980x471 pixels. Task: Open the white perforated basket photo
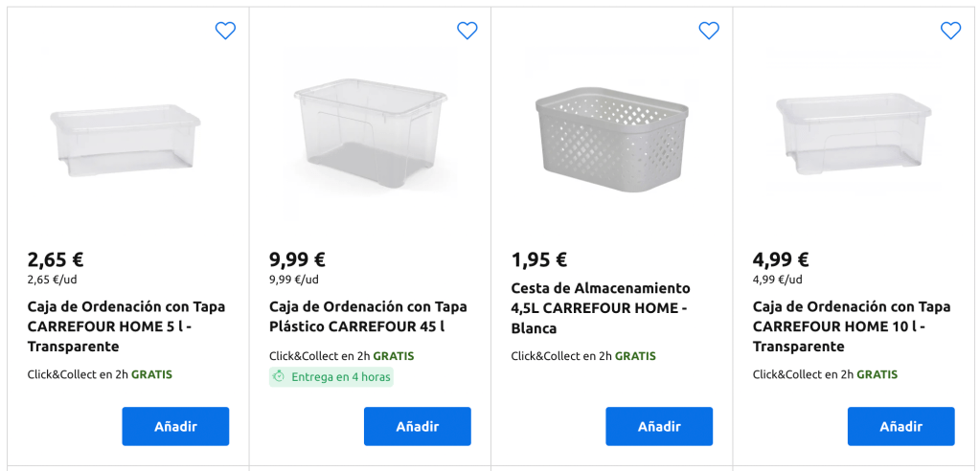point(612,136)
